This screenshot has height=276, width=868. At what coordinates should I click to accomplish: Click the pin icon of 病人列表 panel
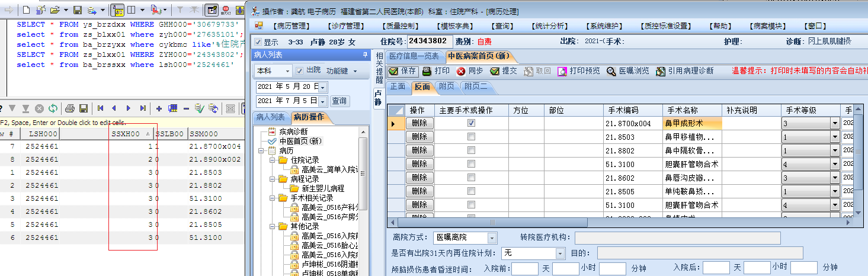point(366,54)
